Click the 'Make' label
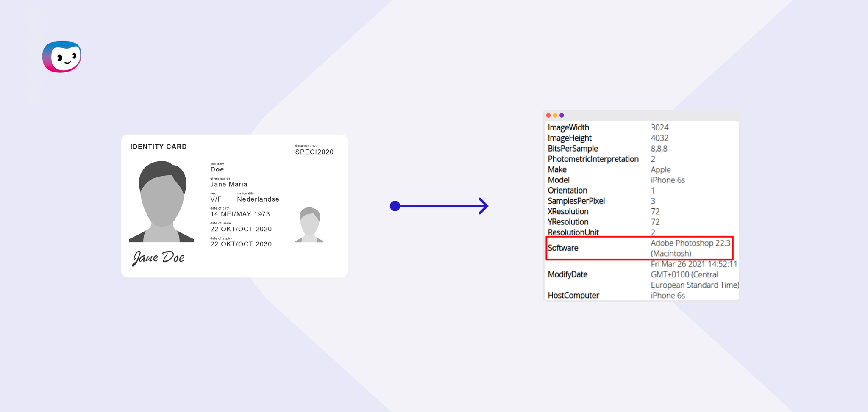The width and height of the screenshot is (868, 412). coord(557,169)
